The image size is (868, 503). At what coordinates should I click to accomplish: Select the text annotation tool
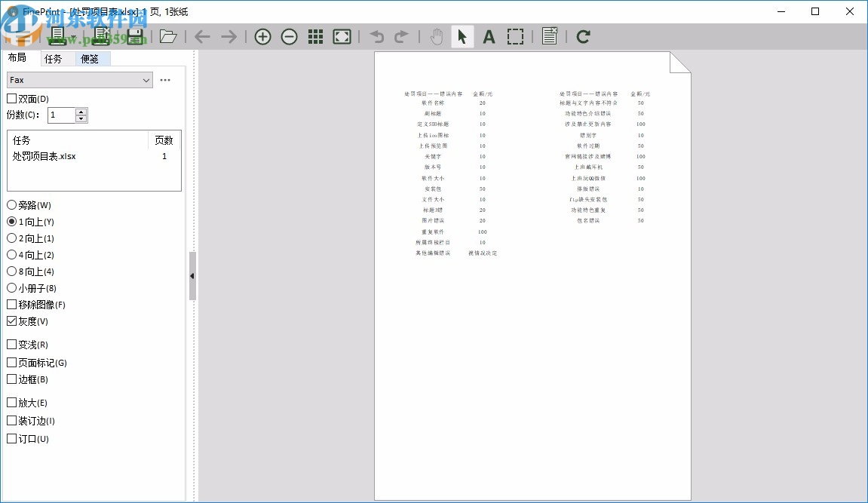(489, 35)
